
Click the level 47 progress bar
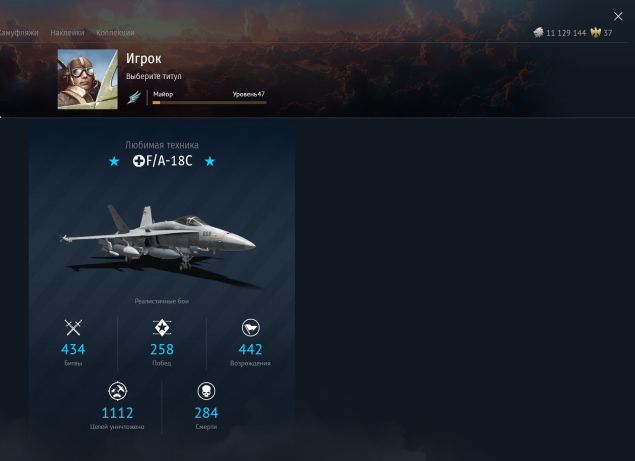click(209, 102)
